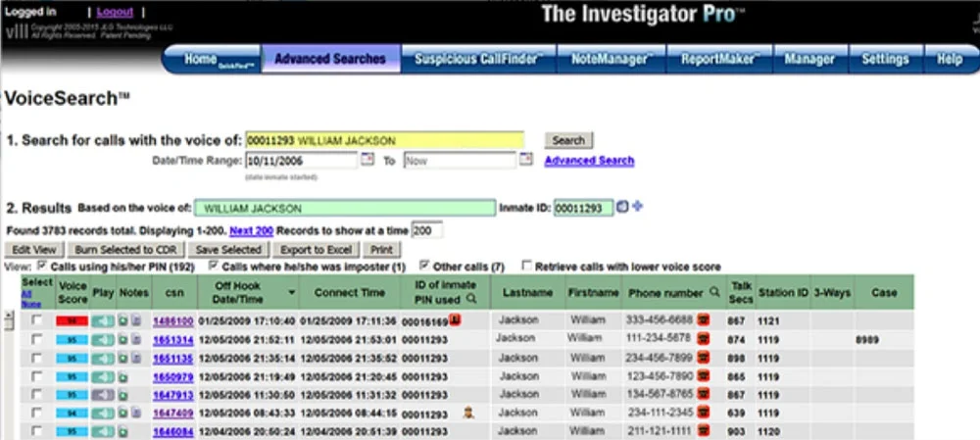
Task: Click the red phone icon beside 134-567-8765
Action: click(x=704, y=394)
